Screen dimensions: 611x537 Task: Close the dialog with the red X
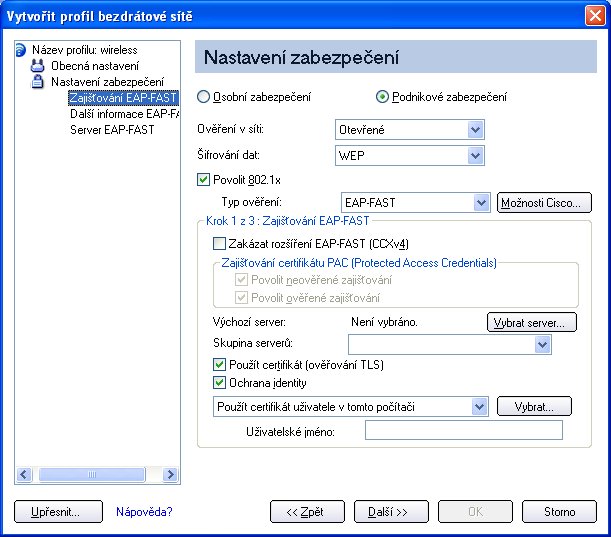pos(595,16)
